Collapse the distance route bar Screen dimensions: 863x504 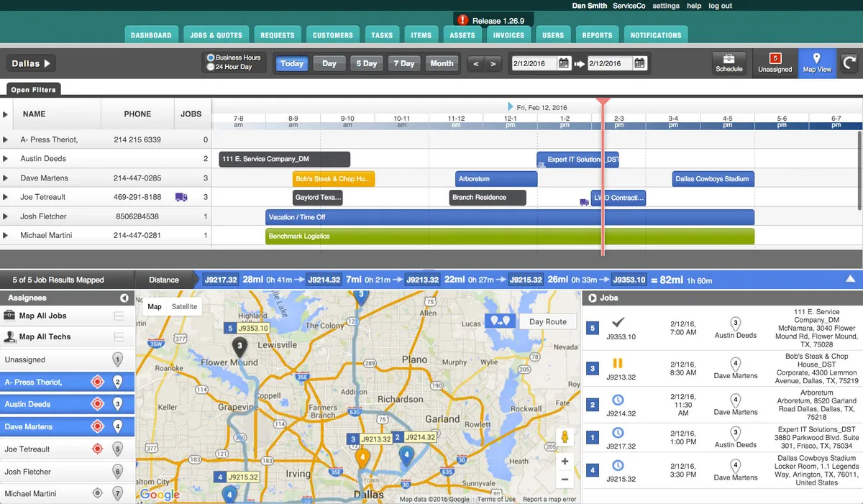[850, 280]
